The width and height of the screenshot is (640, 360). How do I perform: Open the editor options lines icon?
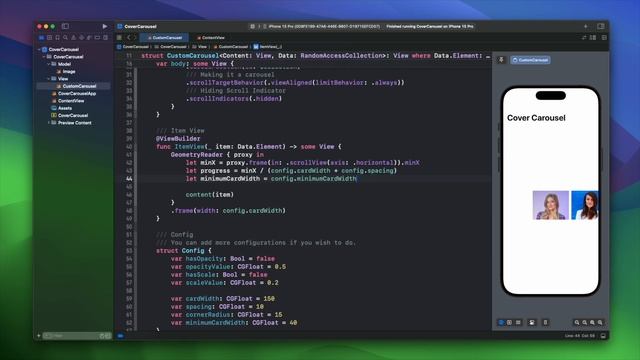coord(593,38)
